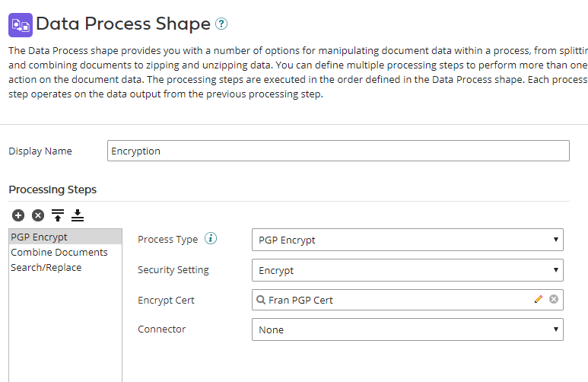Edit the Fran PGP Cert certificate
588x382 pixels.
[539, 300]
